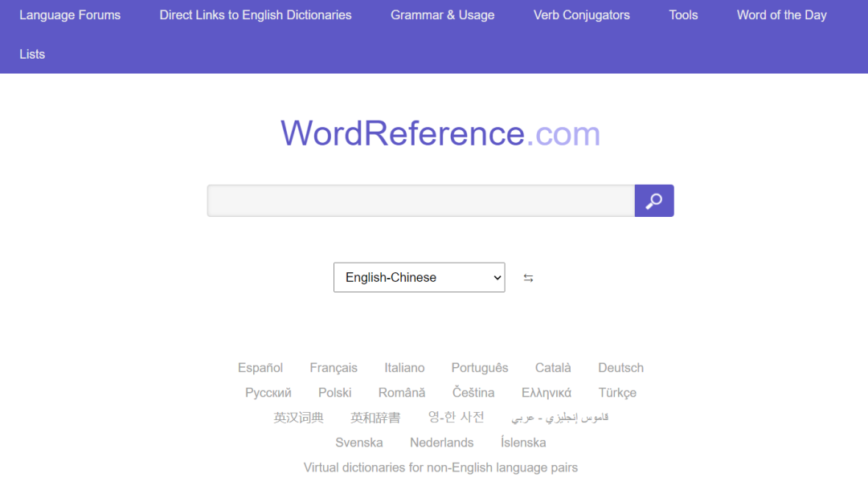The width and height of the screenshot is (868, 498).
Task: Open Virtual dictionaries for non-English language pairs
Action: point(440,467)
